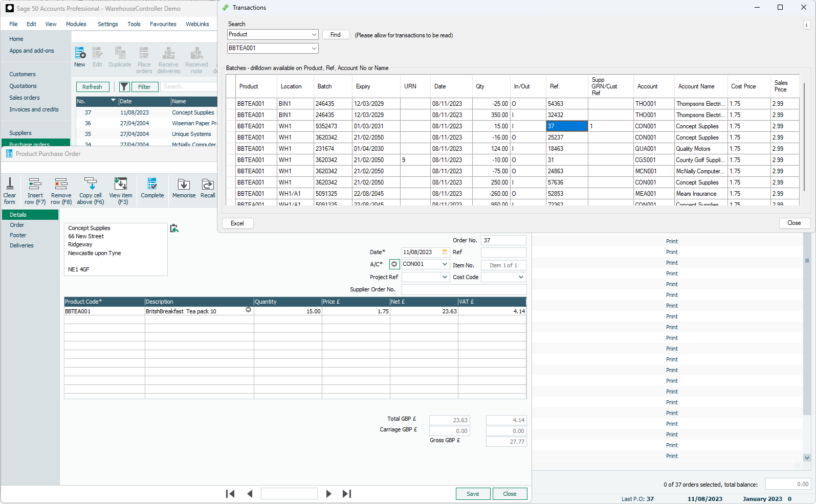The image size is (816, 504).
Task: Open the A/C account CON001 dropdown
Action: (x=445, y=264)
